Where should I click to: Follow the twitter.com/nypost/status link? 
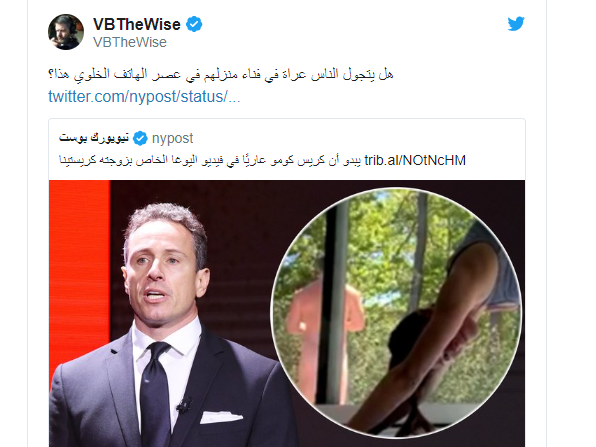click(144, 97)
